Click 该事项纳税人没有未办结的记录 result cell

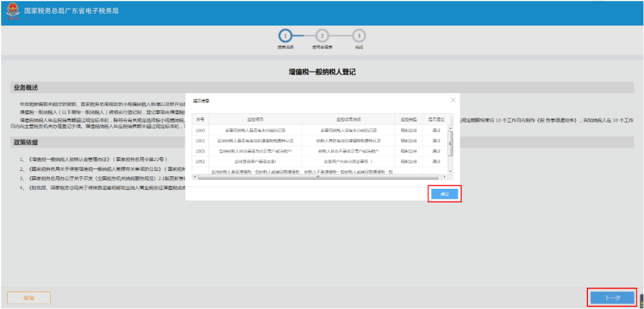click(x=348, y=130)
